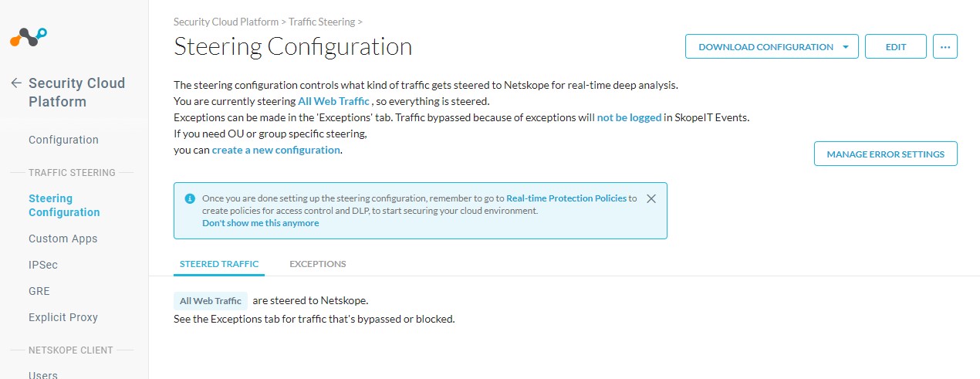Click the Edit button
Image resolution: width=980 pixels, height=379 pixels.
click(895, 46)
